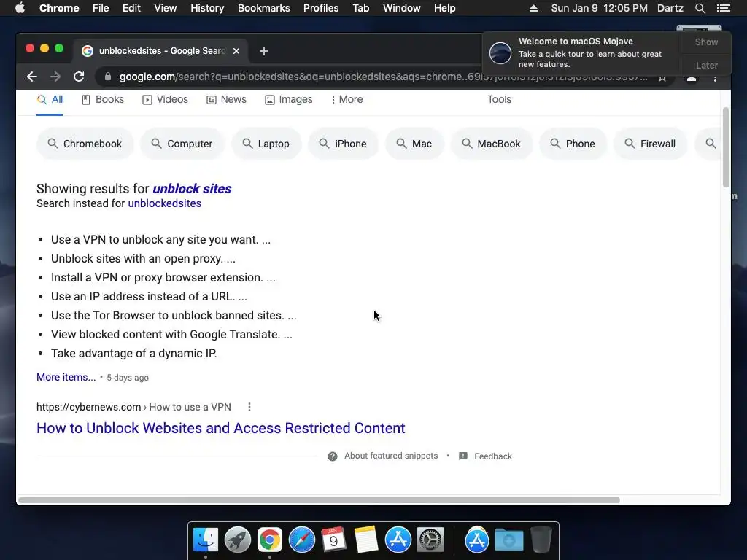This screenshot has height=560, width=747.
Task: Select the All search tab
Action: [x=50, y=99]
